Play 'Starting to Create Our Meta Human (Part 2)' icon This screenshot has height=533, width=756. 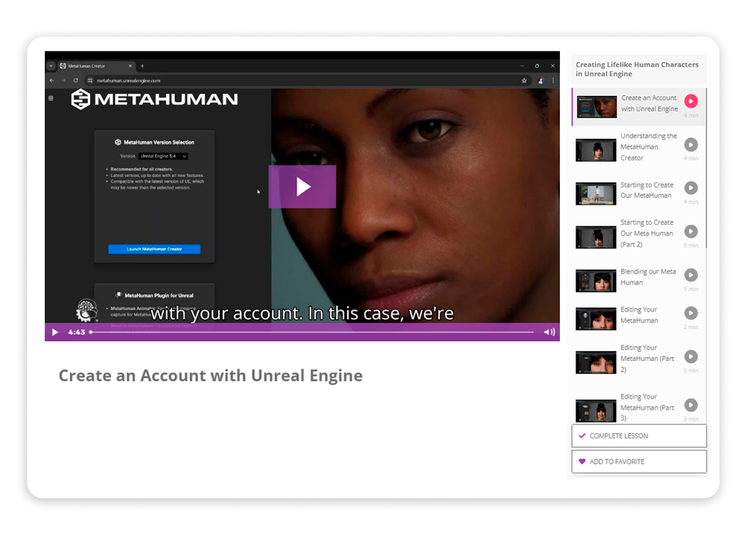coord(690,232)
